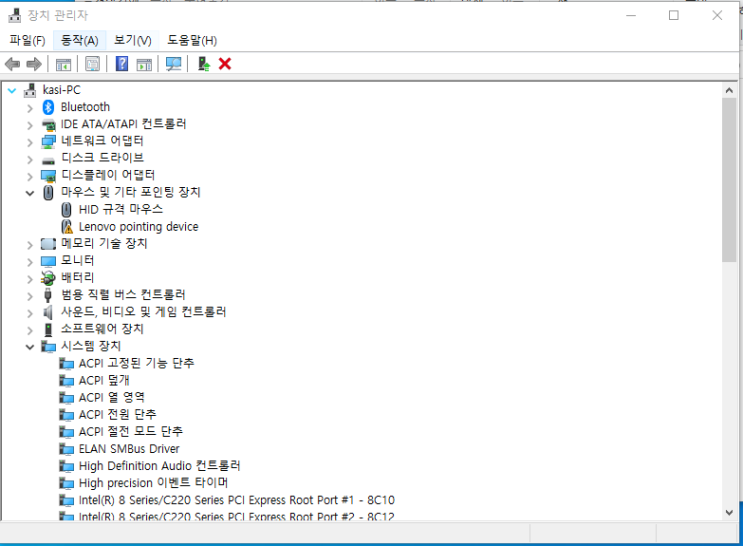
Task: Expand the Bluetooth category
Action: tap(30, 107)
